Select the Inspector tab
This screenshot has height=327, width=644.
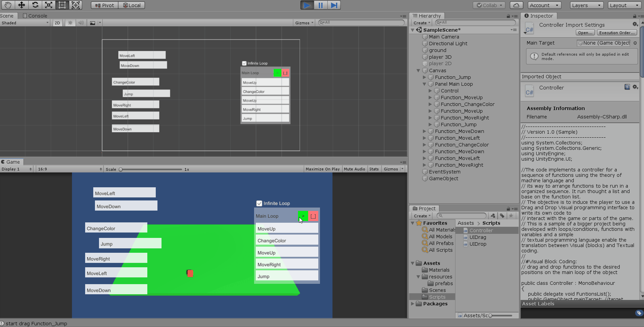pos(539,16)
